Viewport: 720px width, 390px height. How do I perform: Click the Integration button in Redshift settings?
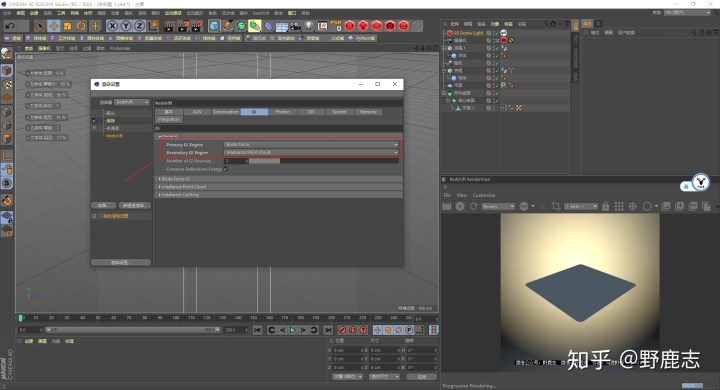169,119
